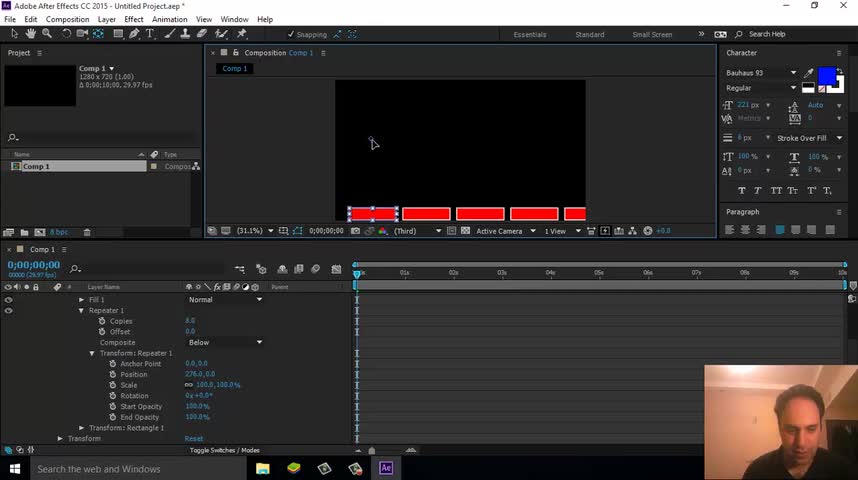The height and width of the screenshot is (480, 858).
Task: Select the Pan Behind anchor tool
Action: click(98, 34)
